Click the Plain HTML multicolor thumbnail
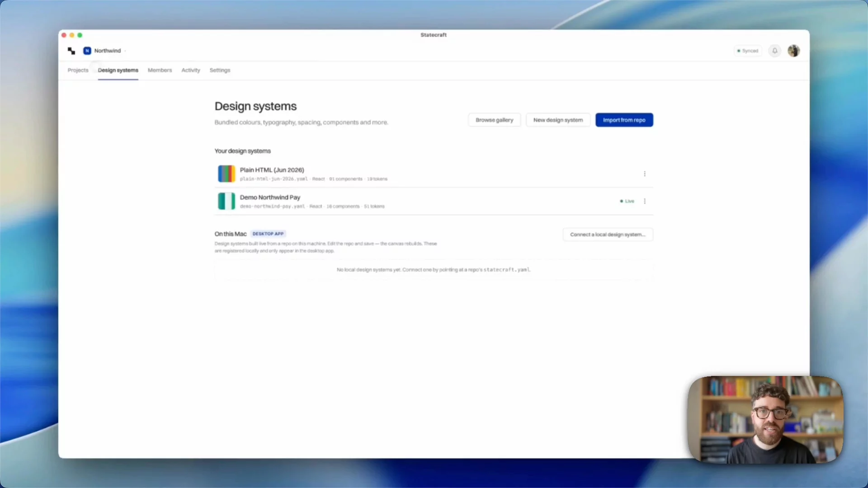The width and height of the screenshot is (868, 488). tap(226, 174)
